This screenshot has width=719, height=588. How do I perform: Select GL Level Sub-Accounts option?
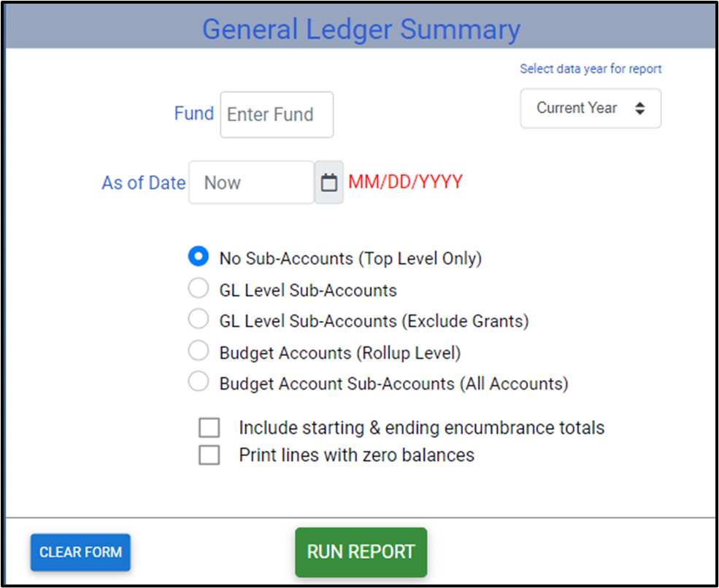[198, 288]
